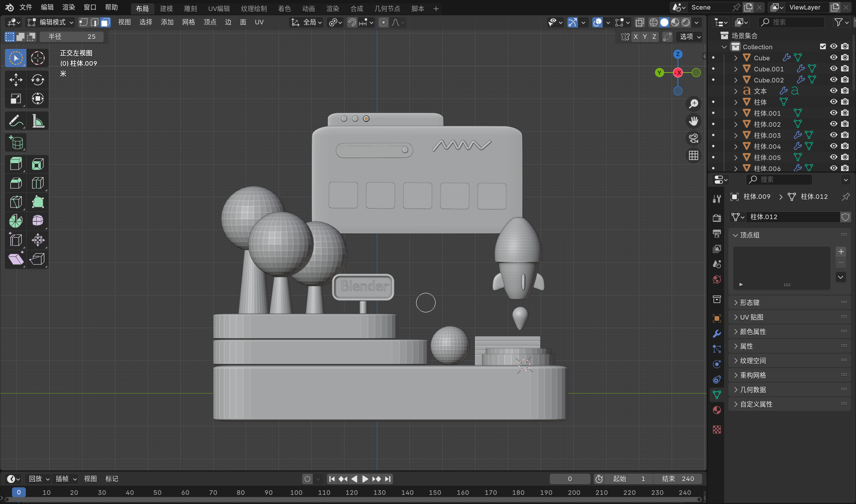856x504 pixels.
Task: Uncheck the Collection exclude checkbox
Action: (x=823, y=47)
